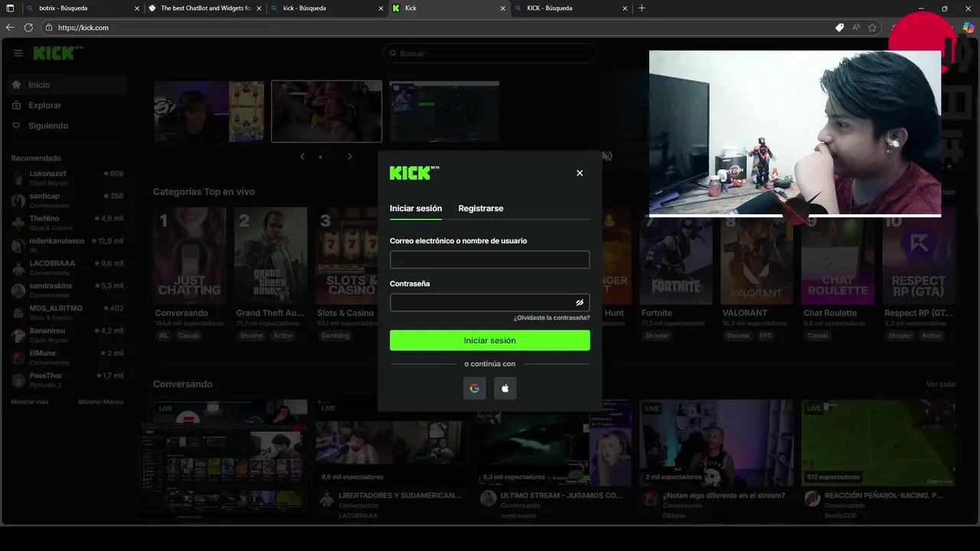Open ¿Notan algo diferente en el stream?
980x551 pixels.
pos(717,444)
